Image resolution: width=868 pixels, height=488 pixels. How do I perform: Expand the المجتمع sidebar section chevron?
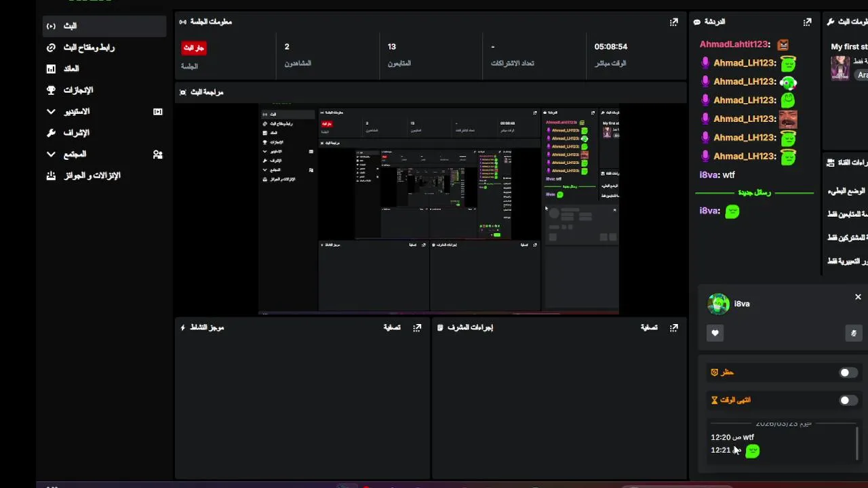tap(51, 155)
